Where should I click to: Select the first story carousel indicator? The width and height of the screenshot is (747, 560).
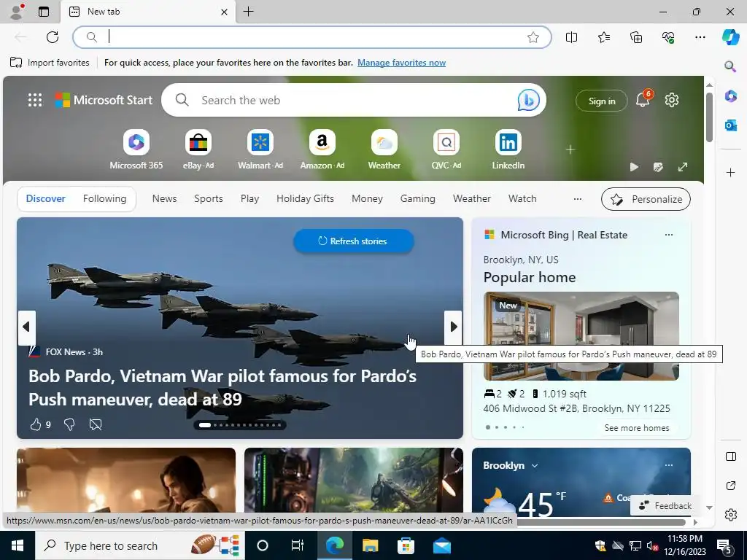point(205,425)
